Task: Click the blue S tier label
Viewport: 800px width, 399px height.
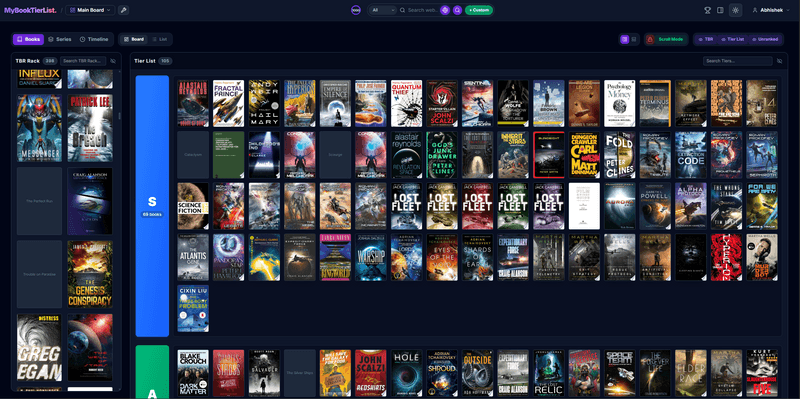Action: (152, 206)
